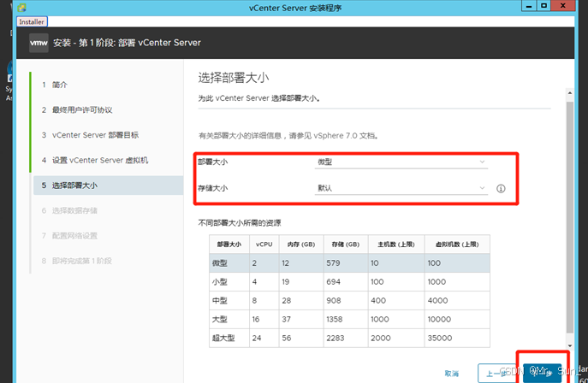Select step 7 配置网络设置
Screen dimensions: 588x383
69,235
